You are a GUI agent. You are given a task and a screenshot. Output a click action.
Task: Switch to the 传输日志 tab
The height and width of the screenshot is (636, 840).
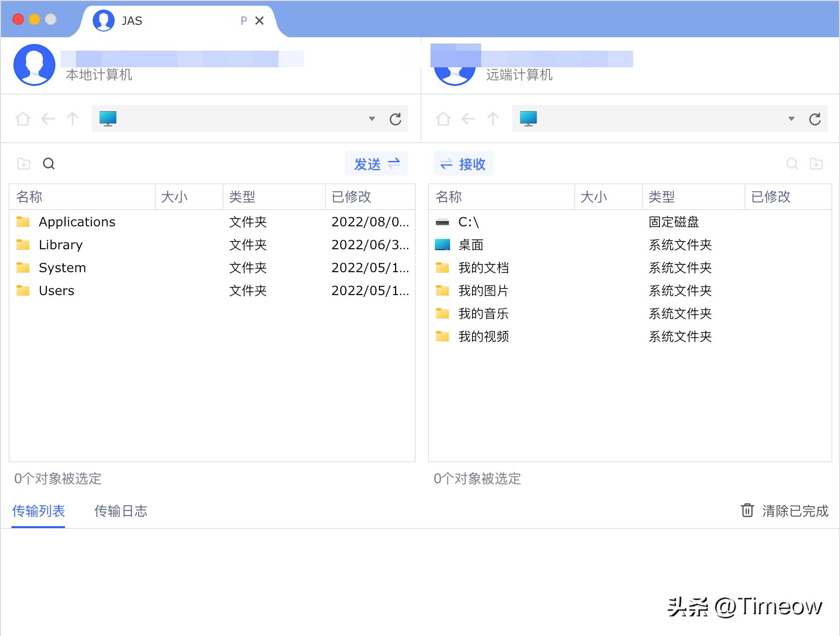pos(121,511)
